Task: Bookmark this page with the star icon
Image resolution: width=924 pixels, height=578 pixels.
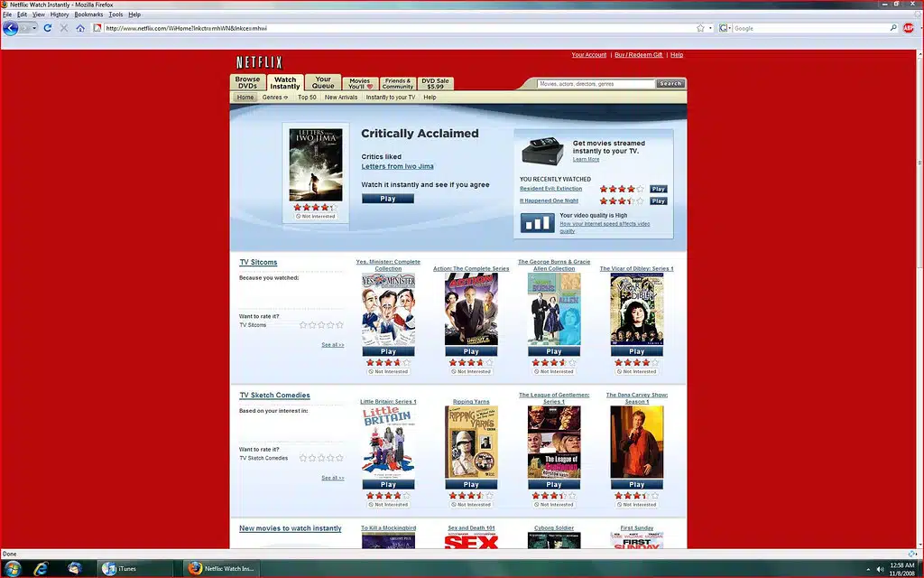Action: (x=700, y=28)
